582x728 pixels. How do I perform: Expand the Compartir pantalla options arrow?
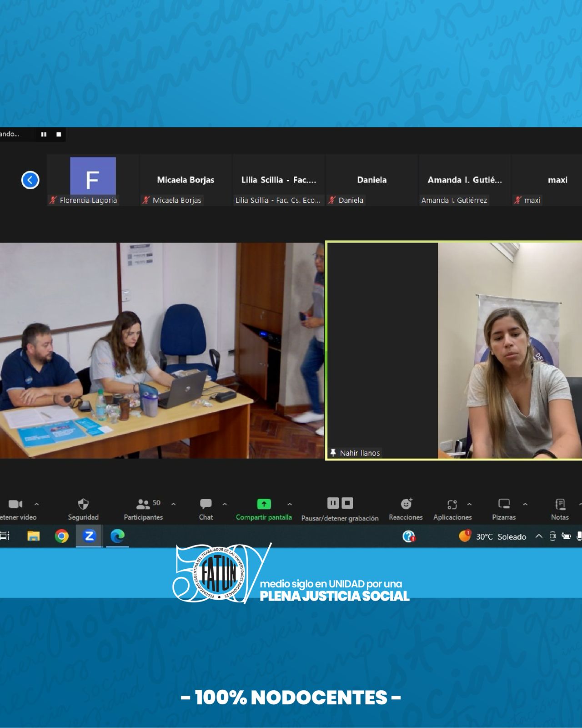coord(290,504)
